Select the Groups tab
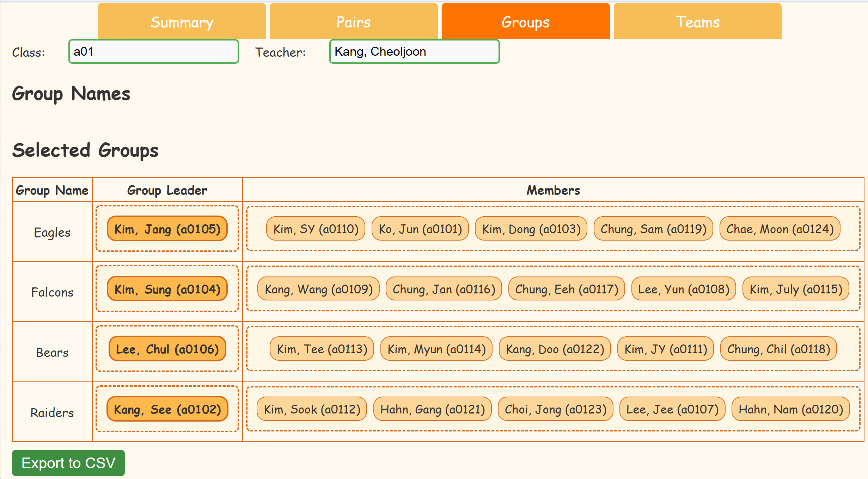 tap(525, 22)
